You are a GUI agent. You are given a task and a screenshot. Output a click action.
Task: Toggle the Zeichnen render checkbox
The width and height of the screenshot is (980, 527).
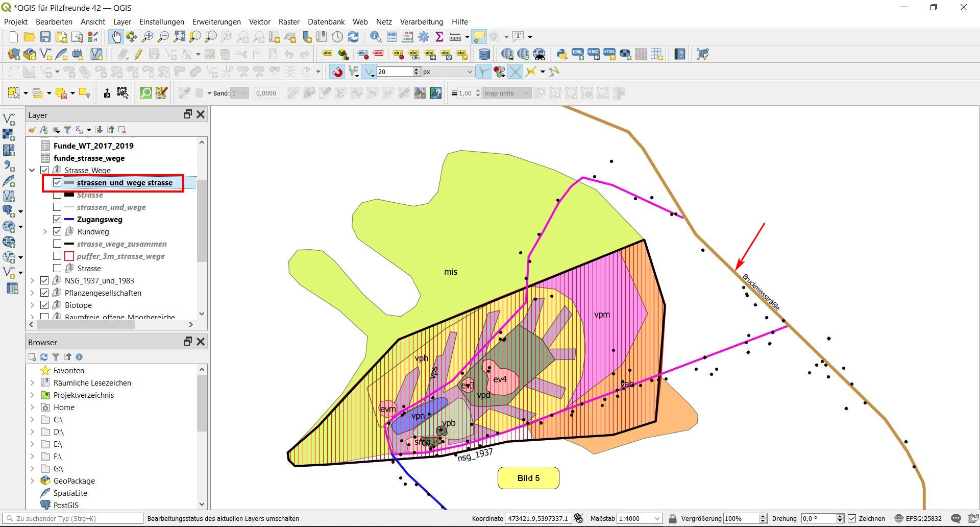click(852, 518)
